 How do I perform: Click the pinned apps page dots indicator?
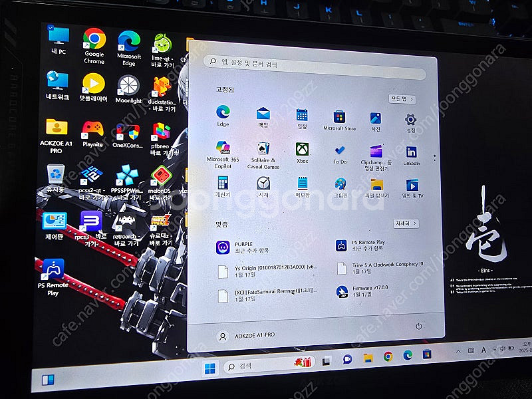[435, 158]
